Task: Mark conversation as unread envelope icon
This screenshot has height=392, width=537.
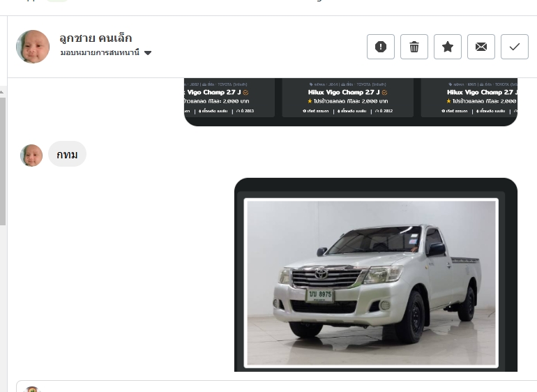Action: (481, 47)
